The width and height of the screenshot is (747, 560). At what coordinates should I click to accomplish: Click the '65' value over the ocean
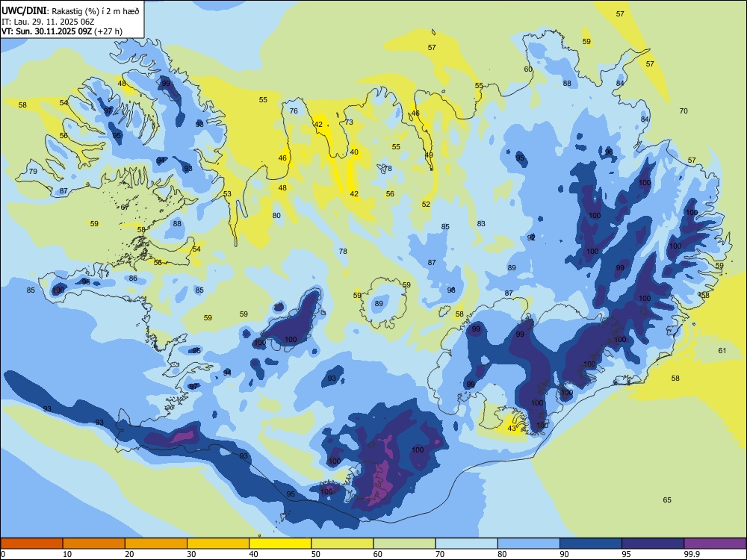tap(667, 500)
